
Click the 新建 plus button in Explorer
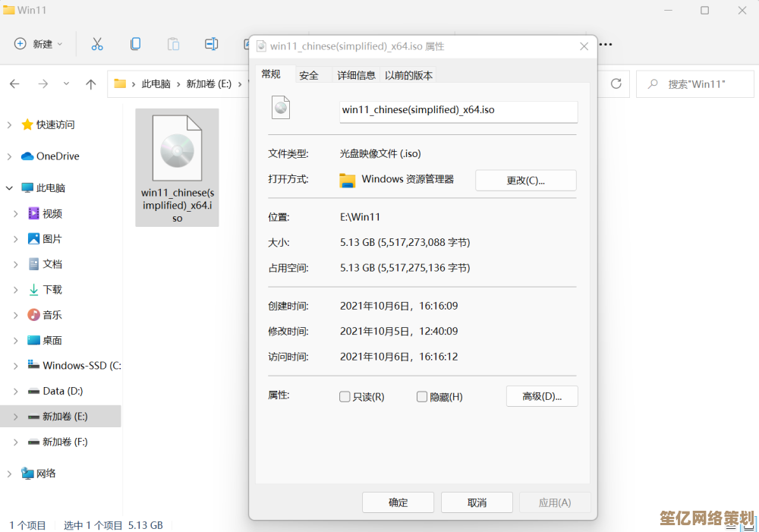(39, 44)
